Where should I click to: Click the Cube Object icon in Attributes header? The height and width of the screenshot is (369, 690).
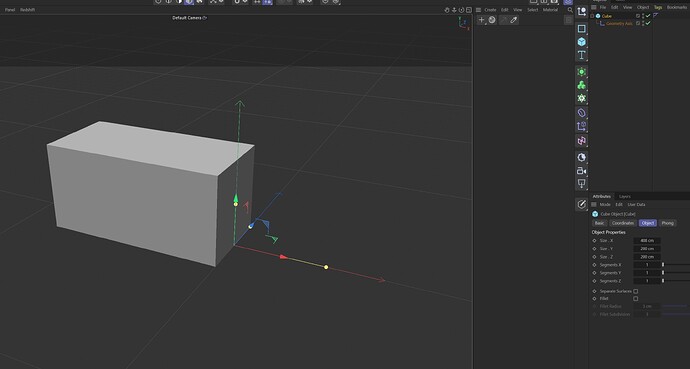point(595,214)
